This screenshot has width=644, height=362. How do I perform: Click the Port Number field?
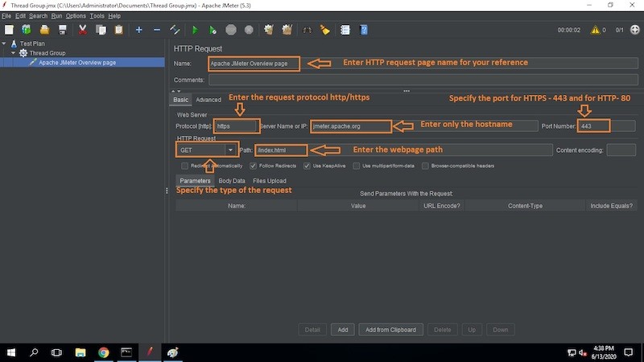pyautogui.click(x=606, y=126)
